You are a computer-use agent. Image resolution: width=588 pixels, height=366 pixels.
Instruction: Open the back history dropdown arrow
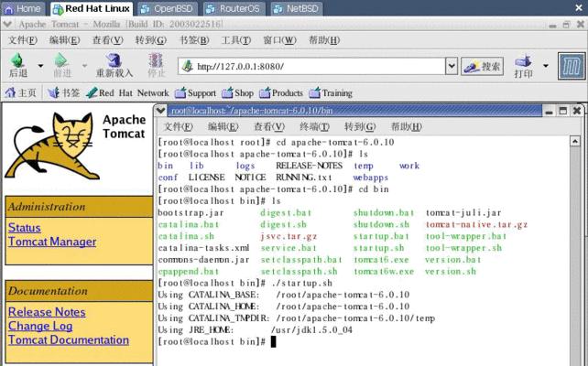(x=40, y=66)
